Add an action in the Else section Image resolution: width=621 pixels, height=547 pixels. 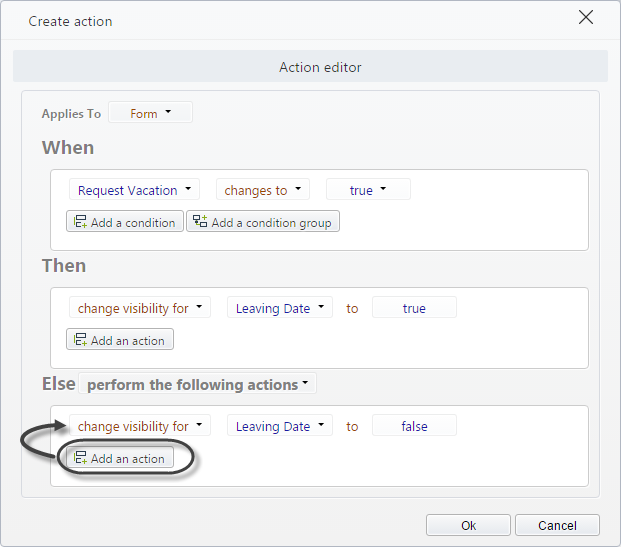[120, 457]
